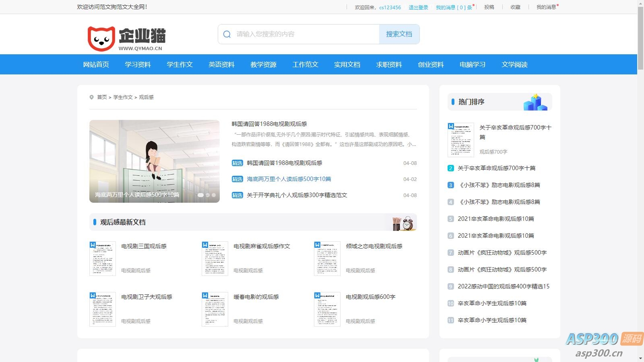This screenshot has width=644, height=362.
Task: Select the second carousel navigation dot
Action: point(208,194)
